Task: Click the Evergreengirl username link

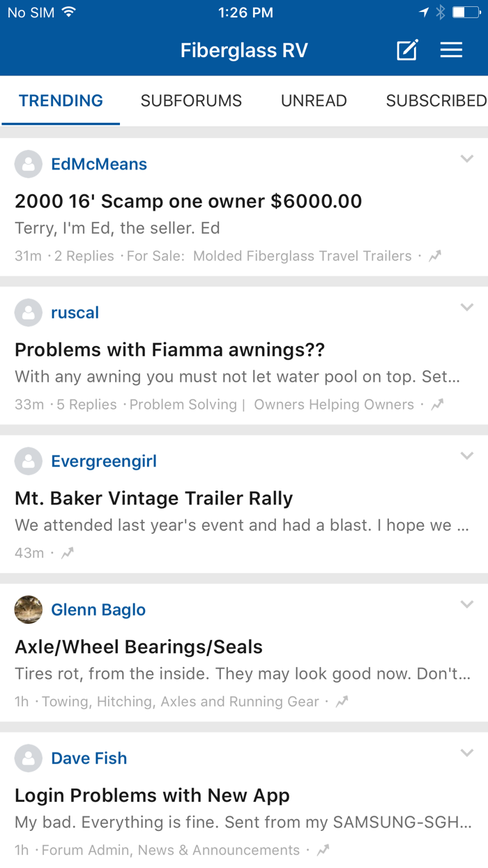Action: tap(103, 461)
